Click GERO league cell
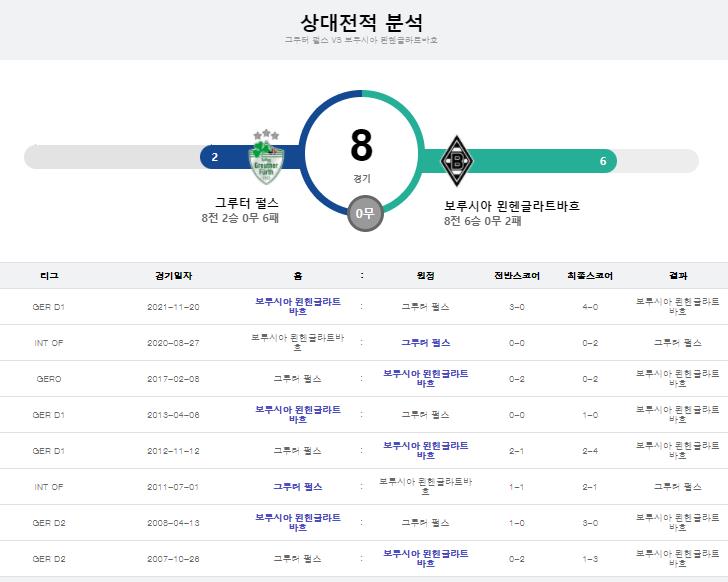This screenshot has height=582, width=728. tap(49, 379)
